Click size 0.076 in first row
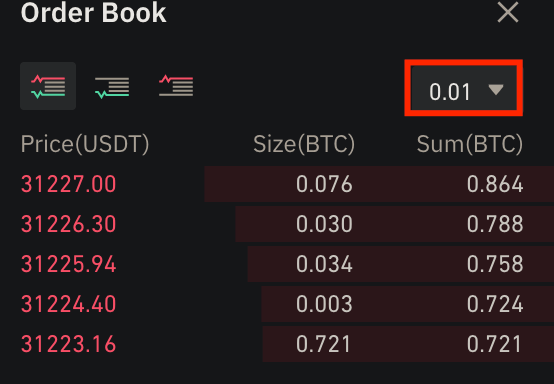Viewport: 554px width, 384px height. [324, 184]
